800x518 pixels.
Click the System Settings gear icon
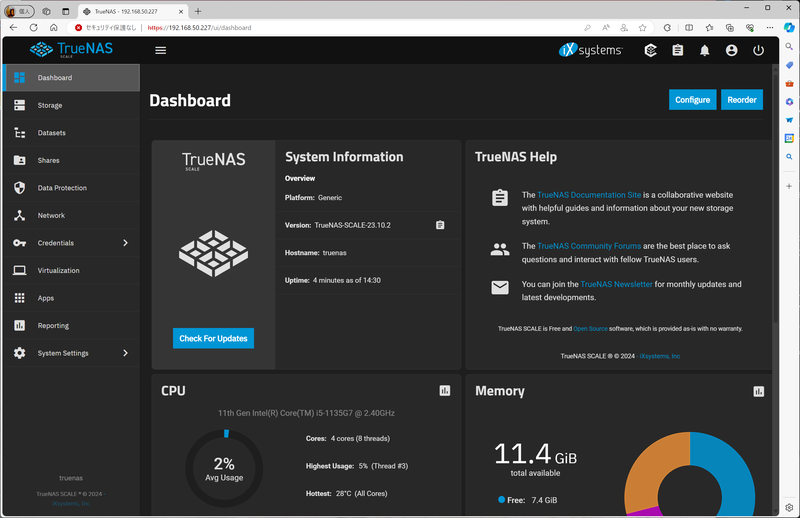(19, 353)
